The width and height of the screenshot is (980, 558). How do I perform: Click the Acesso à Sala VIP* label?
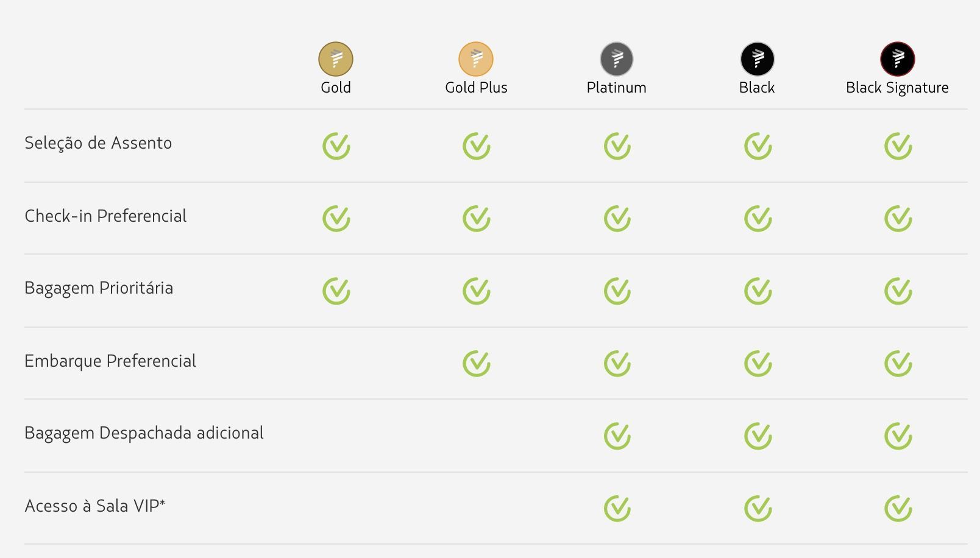95,506
